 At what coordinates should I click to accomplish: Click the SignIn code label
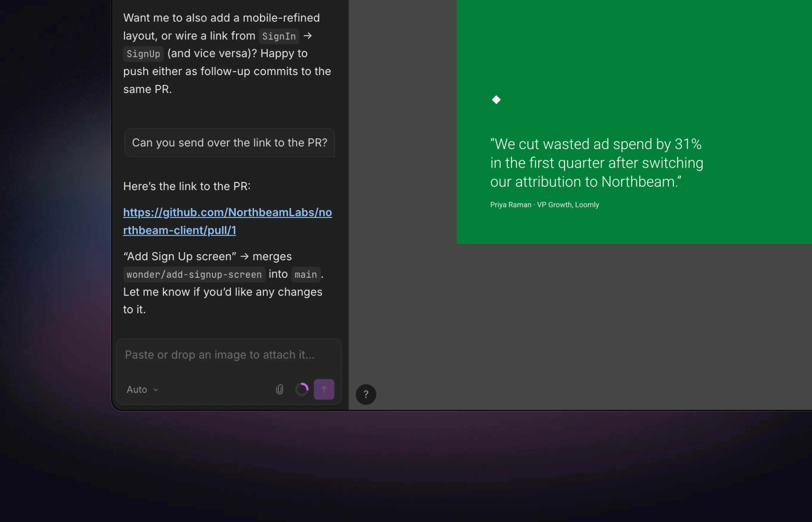pyautogui.click(x=279, y=36)
